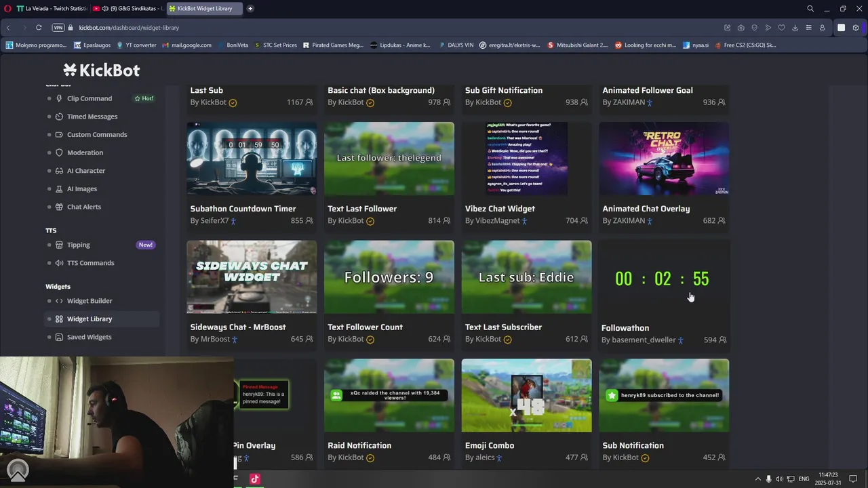Toggle the VPN badge
Viewport: 868px width, 488px height.
tap(58, 28)
